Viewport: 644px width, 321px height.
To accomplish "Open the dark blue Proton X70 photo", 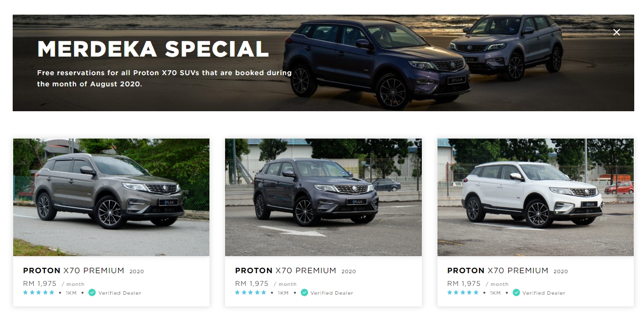I will [x=323, y=197].
